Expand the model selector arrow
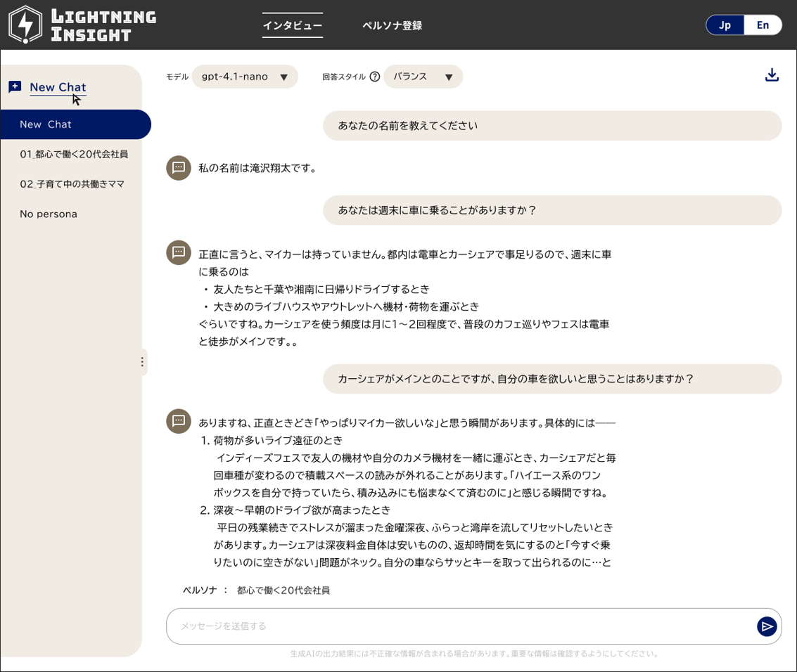Viewport: 797px width, 672px height. coord(284,77)
